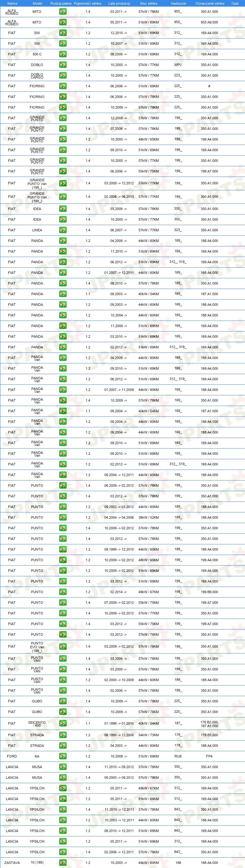
Task: Click the fuel icon in the ZASTAVA 10 (188) row
Action: tap(63, 863)
